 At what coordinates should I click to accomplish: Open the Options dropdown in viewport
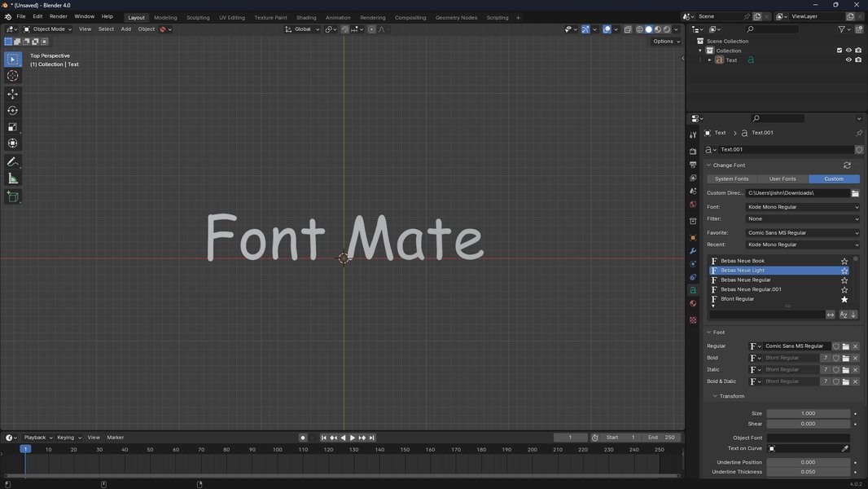click(667, 42)
